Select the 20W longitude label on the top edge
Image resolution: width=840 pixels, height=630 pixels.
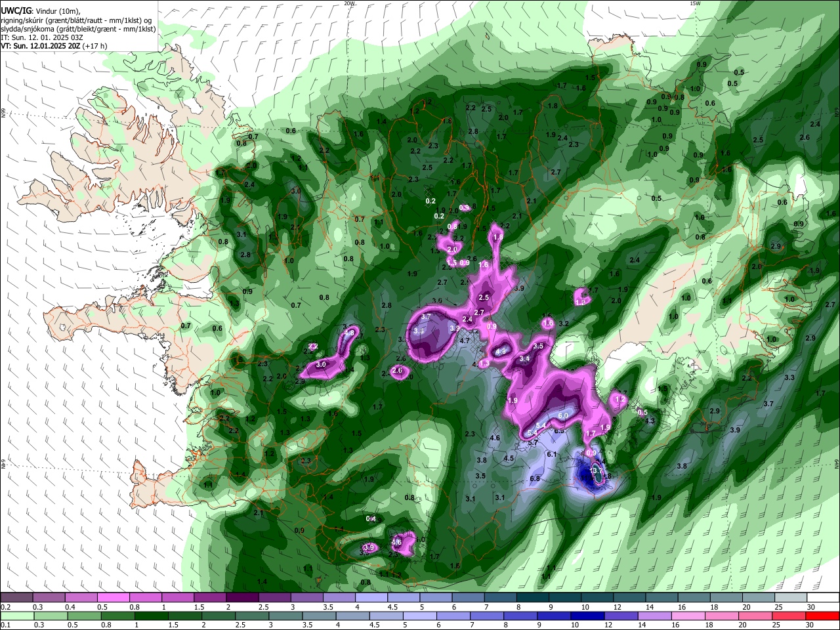click(x=349, y=3)
